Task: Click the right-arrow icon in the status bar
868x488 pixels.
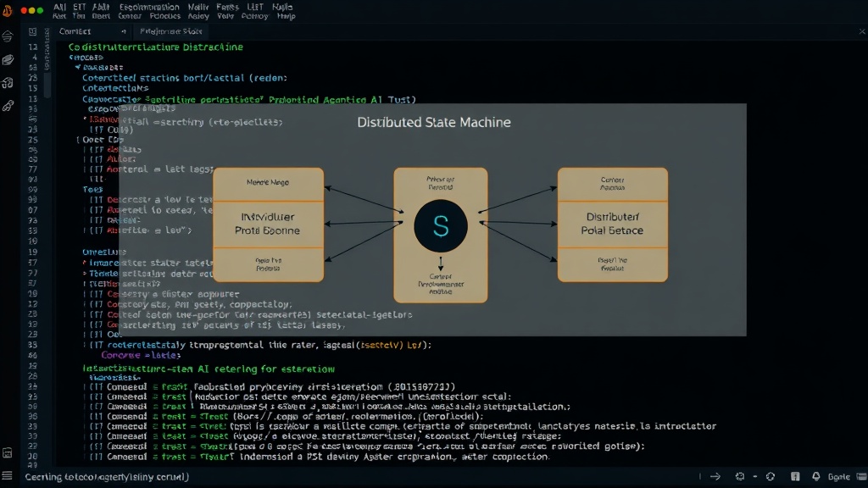Action: point(715,476)
